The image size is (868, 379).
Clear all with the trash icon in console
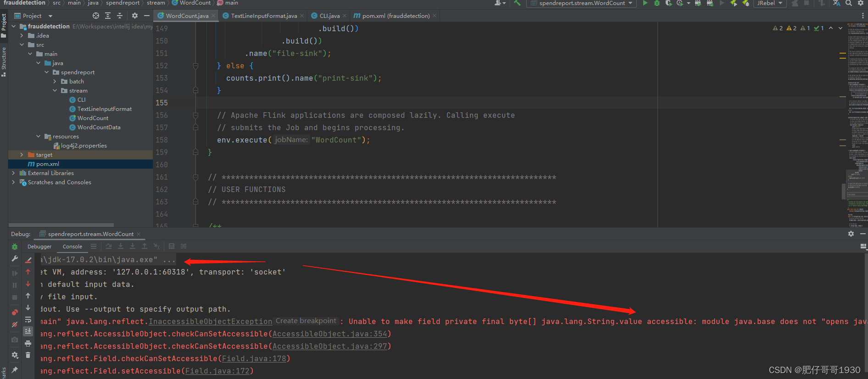[x=28, y=355]
